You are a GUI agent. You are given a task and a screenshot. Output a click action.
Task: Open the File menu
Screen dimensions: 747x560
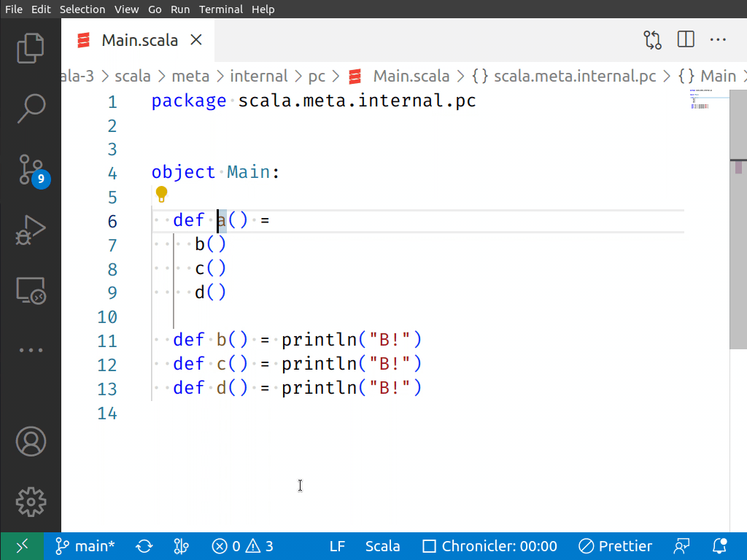[x=14, y=9]
